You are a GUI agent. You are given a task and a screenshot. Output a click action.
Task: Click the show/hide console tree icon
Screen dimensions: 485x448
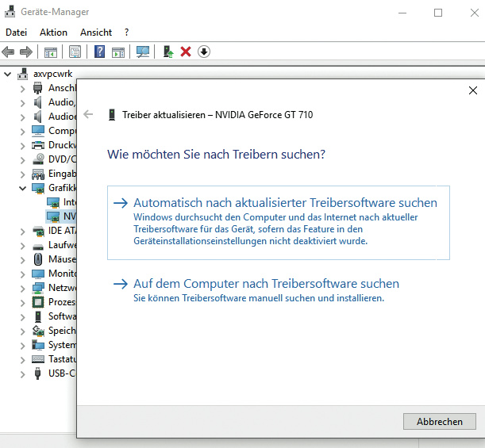click(x=50, y=52)
